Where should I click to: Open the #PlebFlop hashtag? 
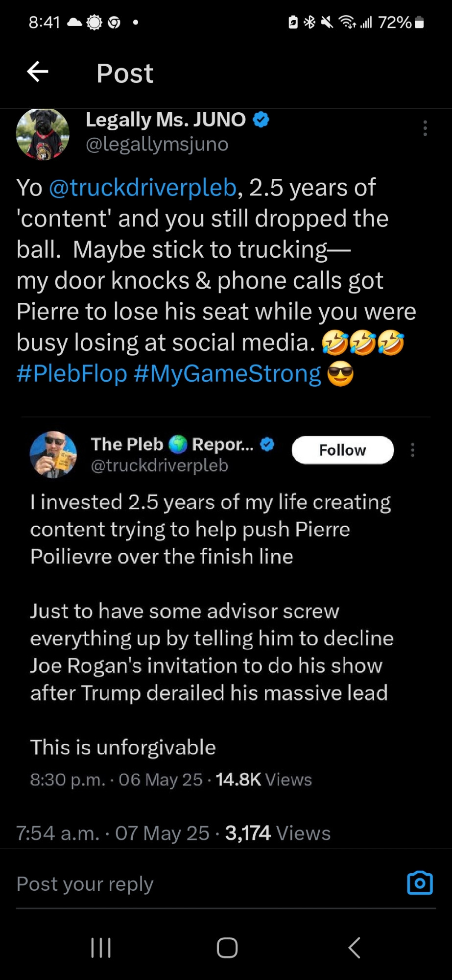(x=71, y=373)
